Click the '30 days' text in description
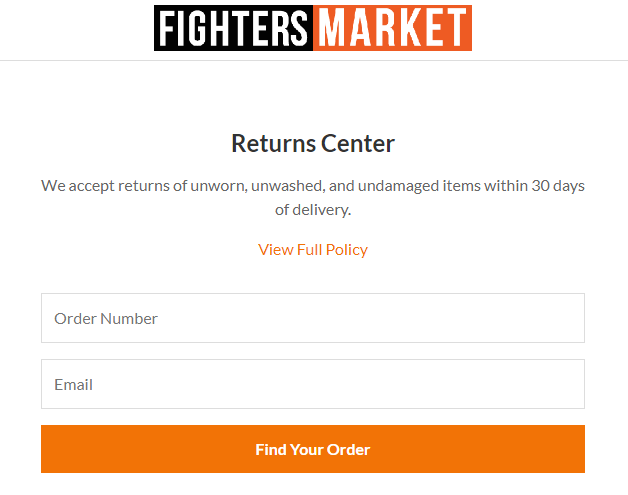The width and height of the screenshot is (628, 495). tap(558, 186)
